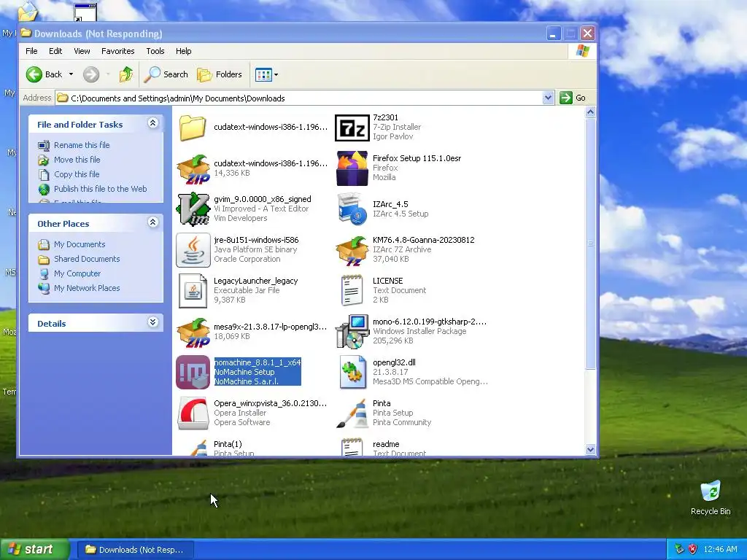Click the file list scroll up arrow
The width and height of the screenshot is (747, 560).
click(590, 112)
